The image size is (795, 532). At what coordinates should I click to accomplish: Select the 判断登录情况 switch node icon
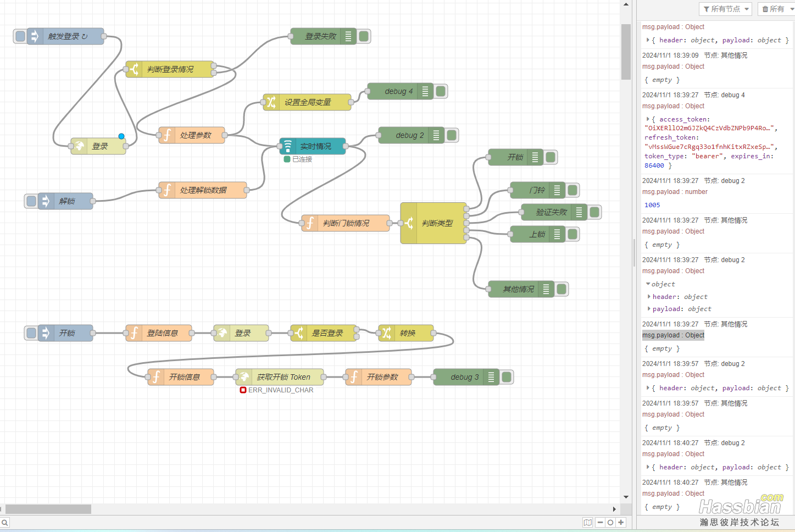point(134,69)
